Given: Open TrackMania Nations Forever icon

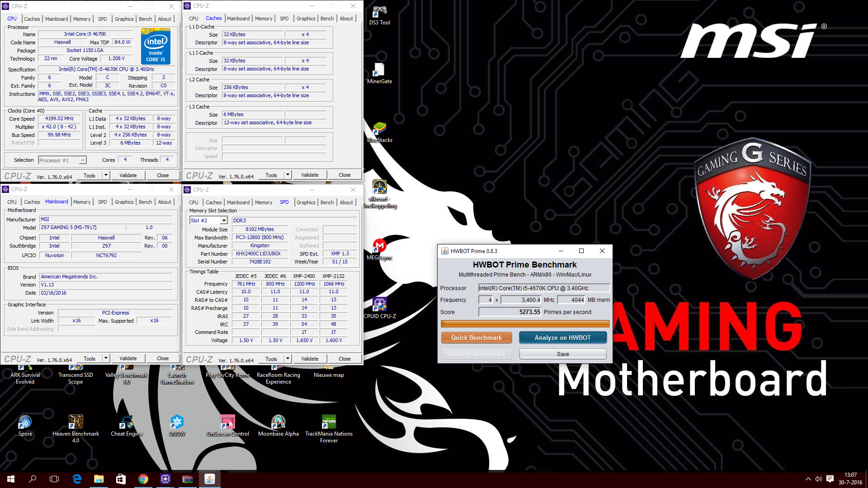Looking at the screenshot, I should click(x=329, y=428).
